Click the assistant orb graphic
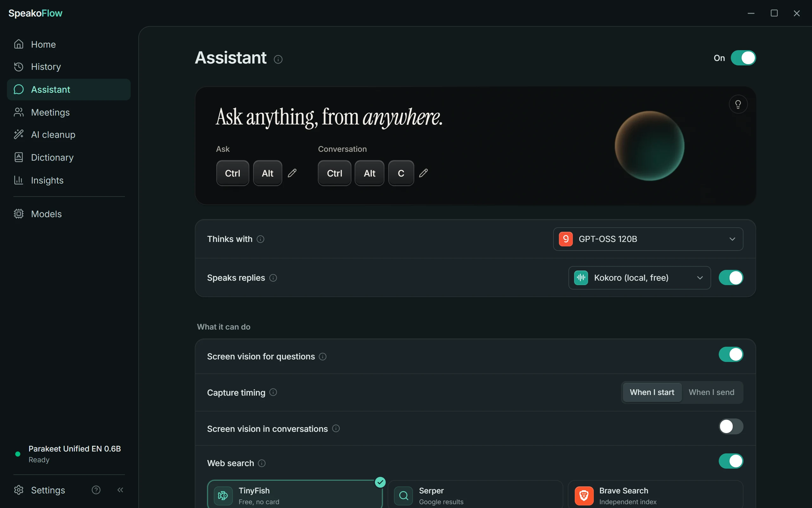This screenshot has height=508, width=812. tap(649, 146)
